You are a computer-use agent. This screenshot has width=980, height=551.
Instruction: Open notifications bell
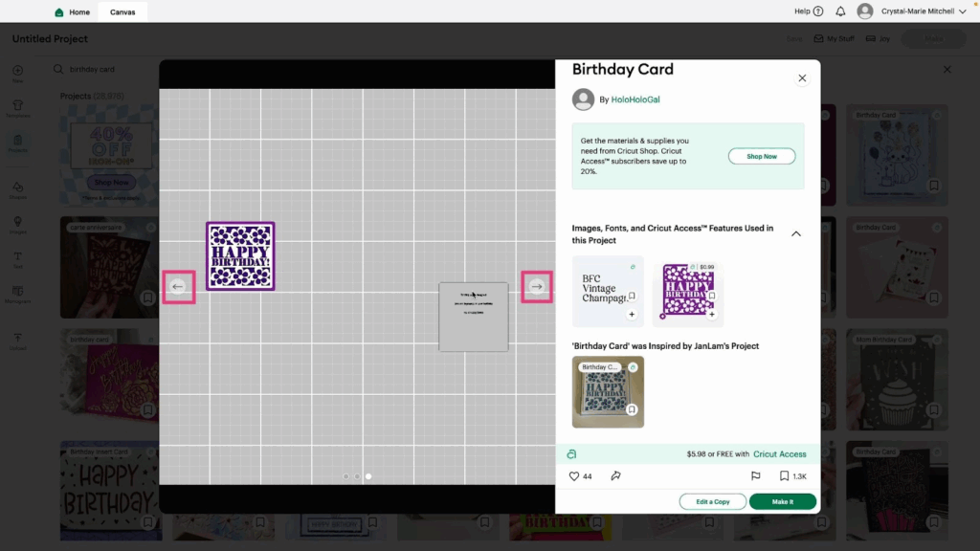click(x=840, y=11)
